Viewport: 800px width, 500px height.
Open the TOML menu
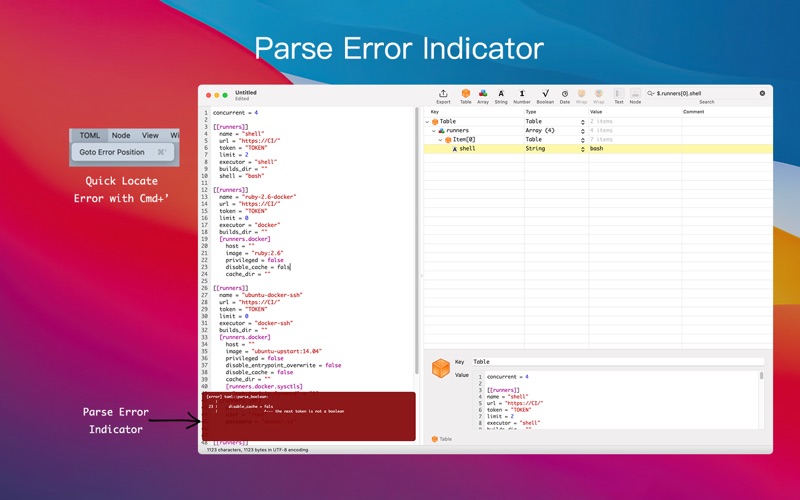(x=90, y=135)
